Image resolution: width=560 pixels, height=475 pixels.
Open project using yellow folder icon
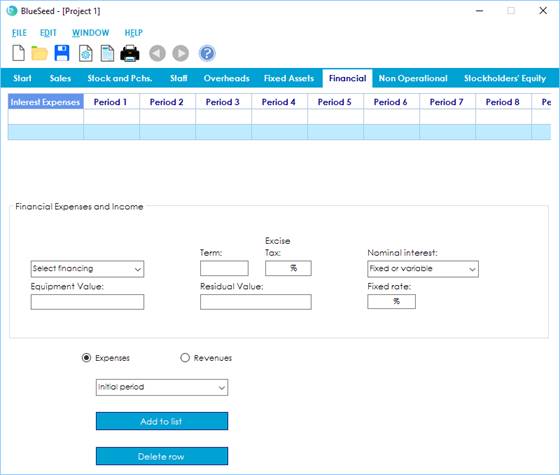click(x=39, y=53)
